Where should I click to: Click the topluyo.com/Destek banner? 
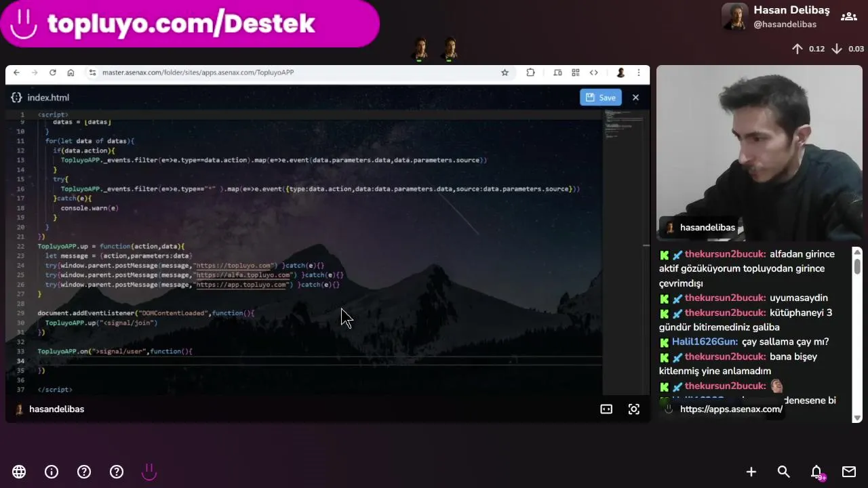pos(190,24)
